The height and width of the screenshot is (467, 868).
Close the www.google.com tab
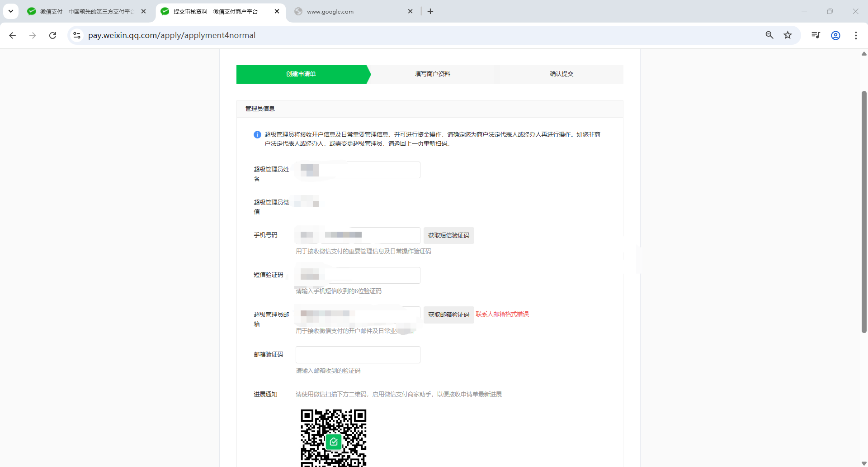[410, 11]
